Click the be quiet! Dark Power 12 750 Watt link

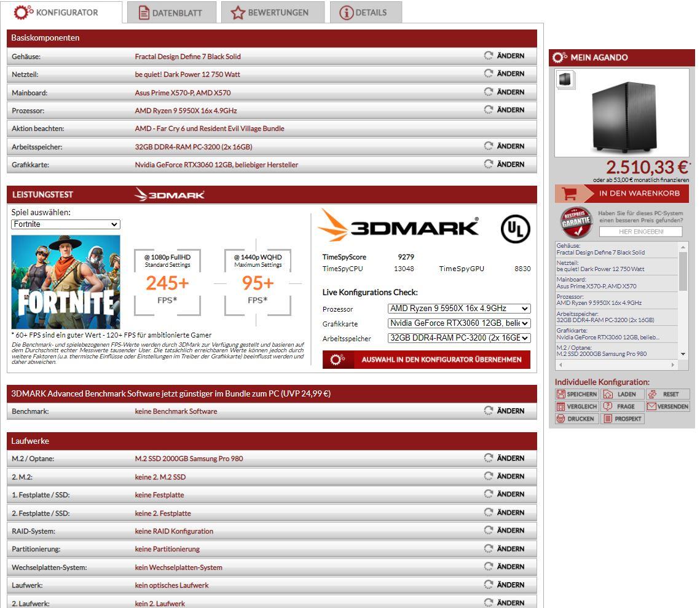click(187, 74)
